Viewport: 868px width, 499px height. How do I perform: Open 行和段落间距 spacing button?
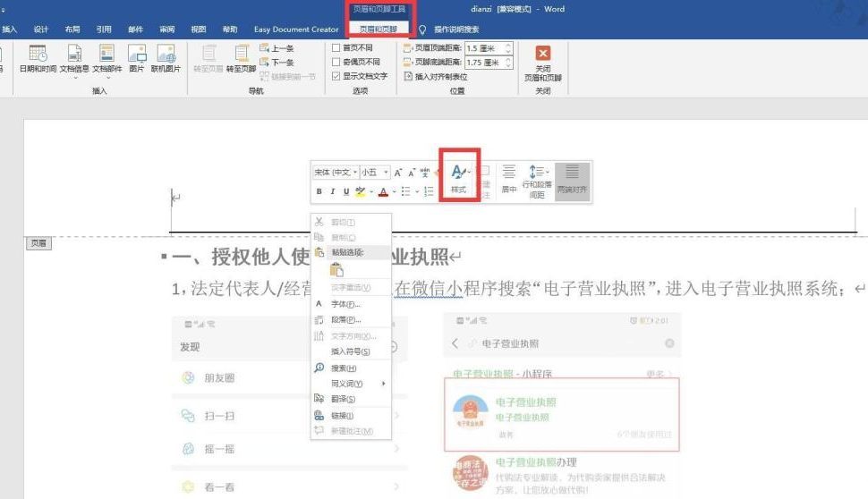(537, 181)
